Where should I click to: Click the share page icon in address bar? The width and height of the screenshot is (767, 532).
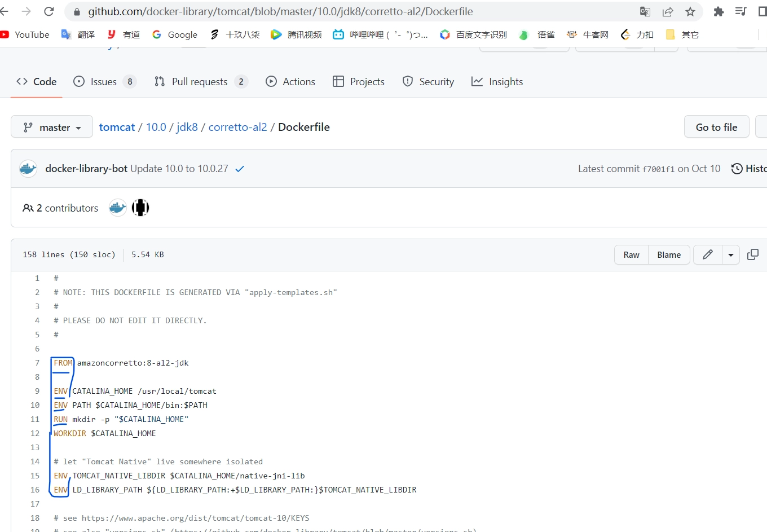pos(668,11)
